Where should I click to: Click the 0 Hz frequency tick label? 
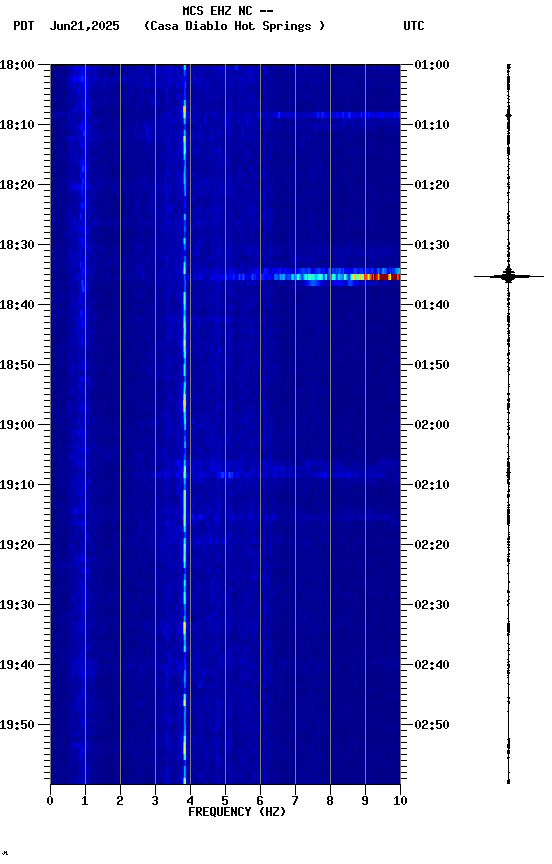click(50, 801)
